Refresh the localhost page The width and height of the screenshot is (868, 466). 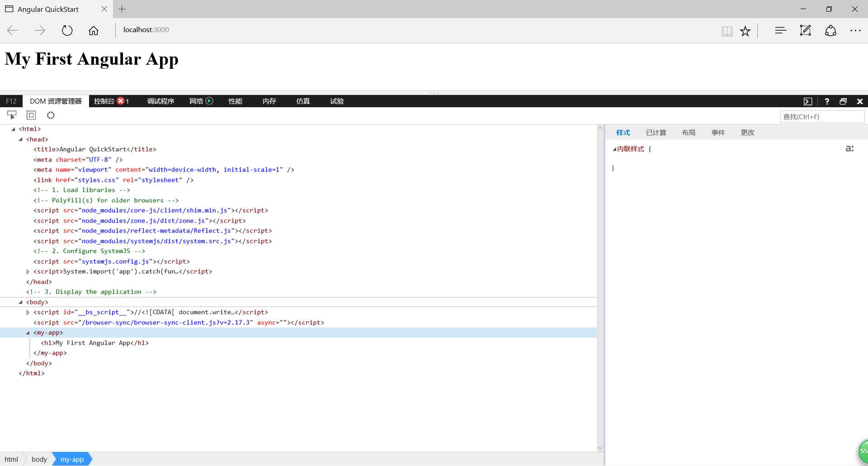point(67,30)
